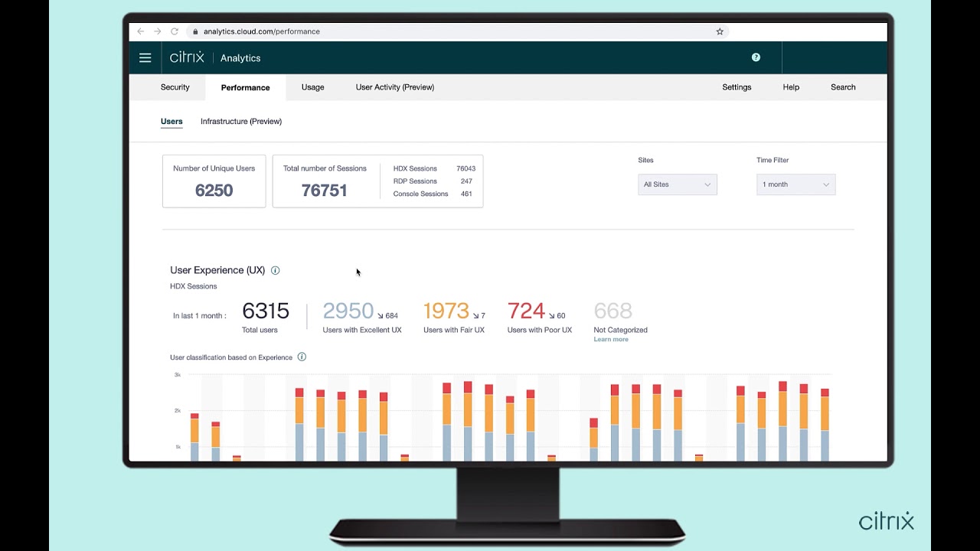The image size is (980, 551).
Task: Click the help question mark icon
Action: tap(756, 57)
